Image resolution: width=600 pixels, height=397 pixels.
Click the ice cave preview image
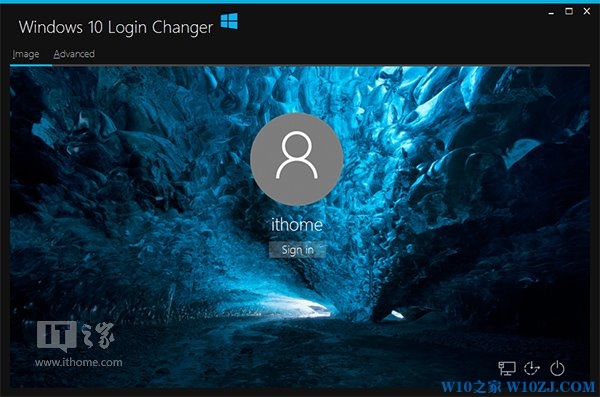tap(300, 227)
